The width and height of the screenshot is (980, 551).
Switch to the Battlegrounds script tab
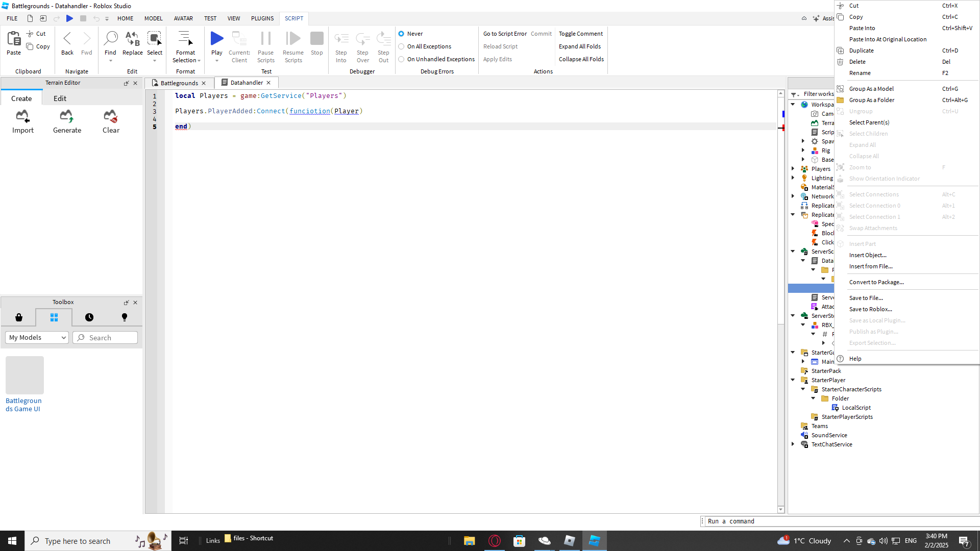[179, 83]
